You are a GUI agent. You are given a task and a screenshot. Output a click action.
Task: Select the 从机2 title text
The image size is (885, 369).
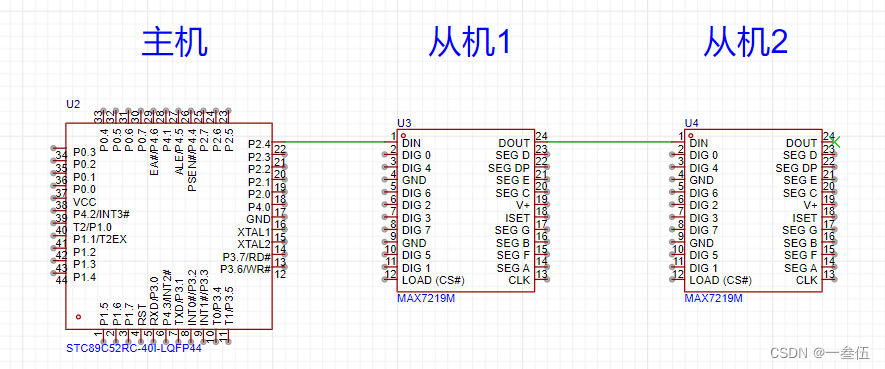tap(746, 42)
